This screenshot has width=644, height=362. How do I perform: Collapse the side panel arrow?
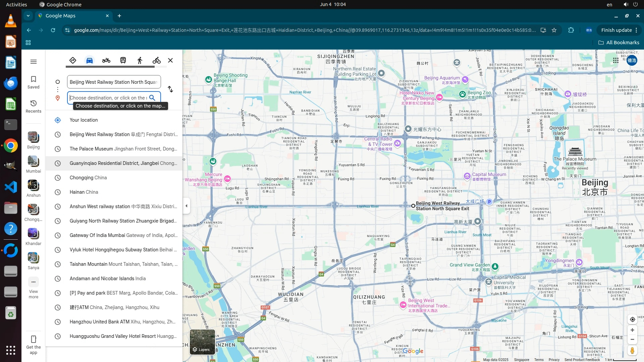186,206
